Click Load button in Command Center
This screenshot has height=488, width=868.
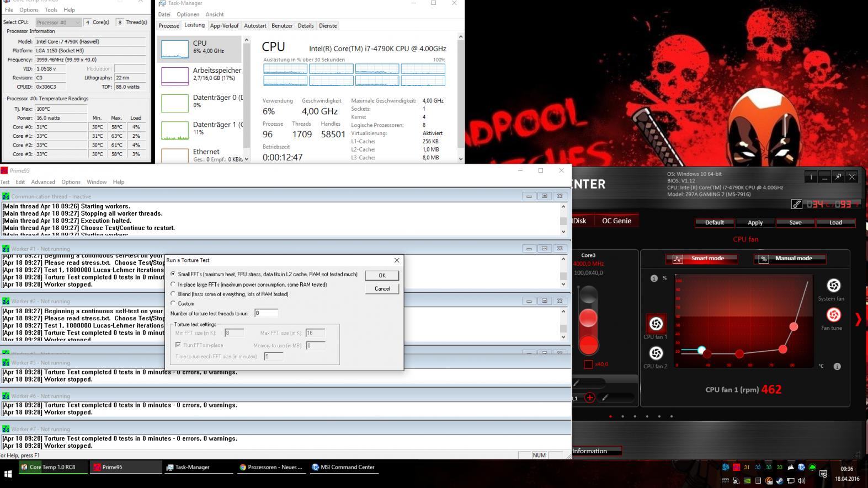point(835,223)
